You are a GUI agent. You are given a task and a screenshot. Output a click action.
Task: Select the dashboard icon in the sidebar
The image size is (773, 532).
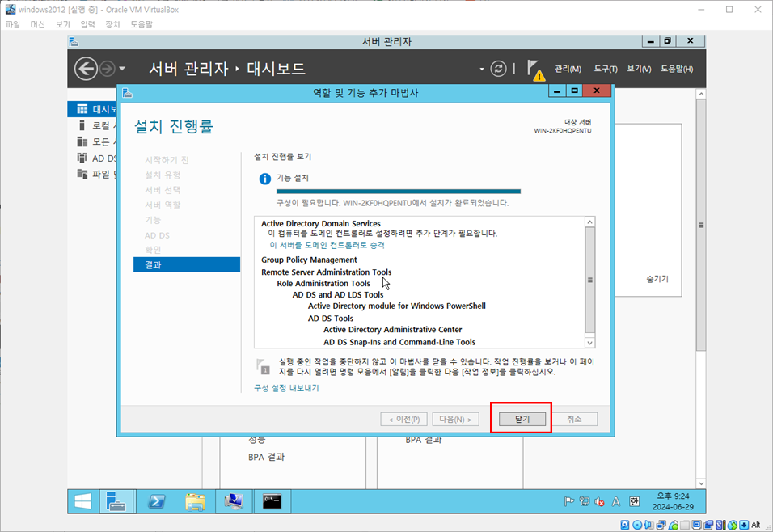click(x=82, y=109)
